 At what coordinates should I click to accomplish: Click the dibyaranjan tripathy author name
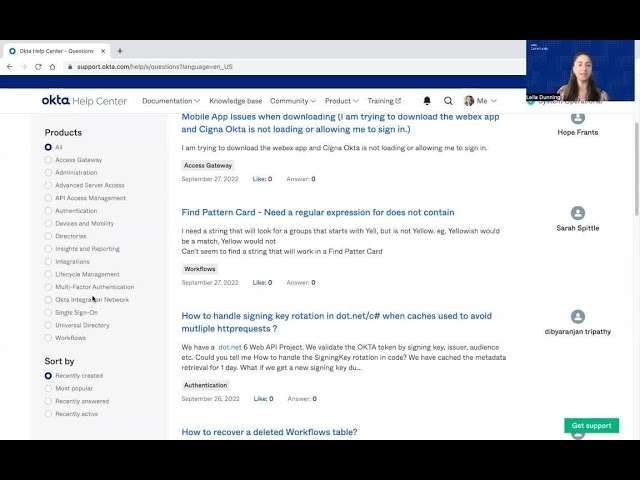coord(578,332)
